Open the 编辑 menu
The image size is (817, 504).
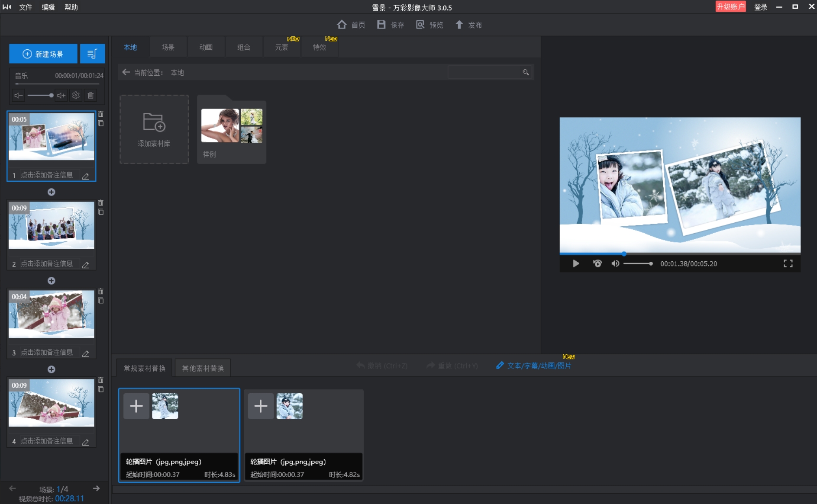point(48,7)
